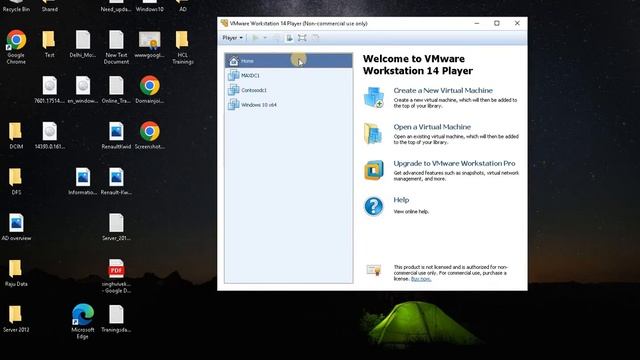
Task: Select the Raju Data folder
Action: coord(16,272)
